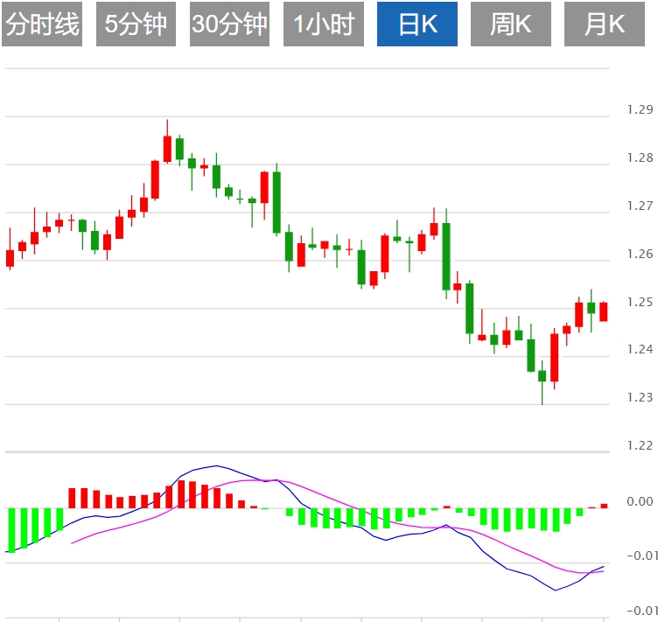The height and width of the screenshot is (622, 672).
Task: Click the last red candlestick at far right
Action: [603, 311]
